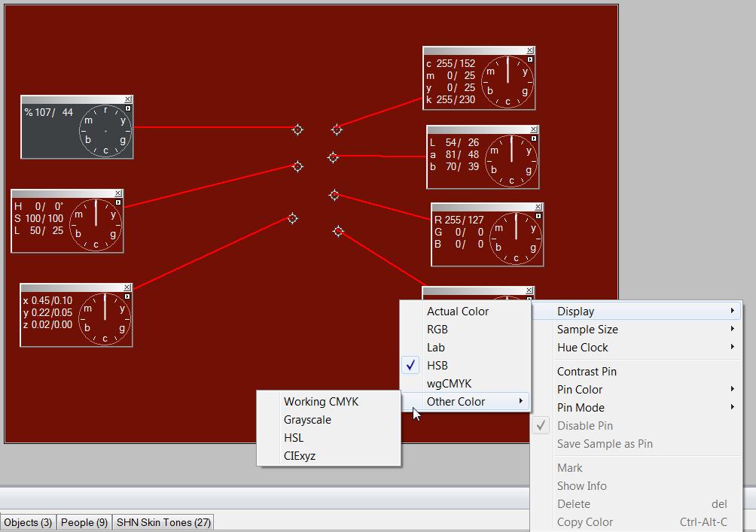This screenshot has width=756, height=532.
Task: Click the Delete menu entry
Action: [636, 504]
